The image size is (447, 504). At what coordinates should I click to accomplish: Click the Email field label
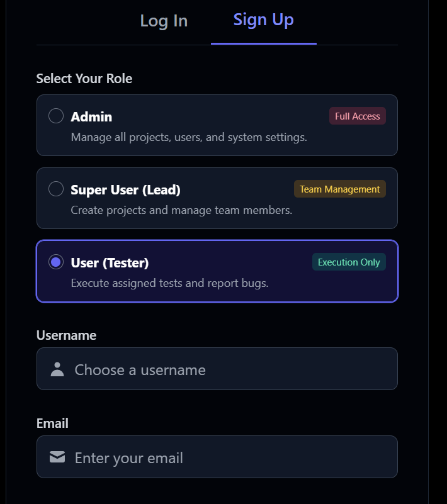(x=52, y=423)
